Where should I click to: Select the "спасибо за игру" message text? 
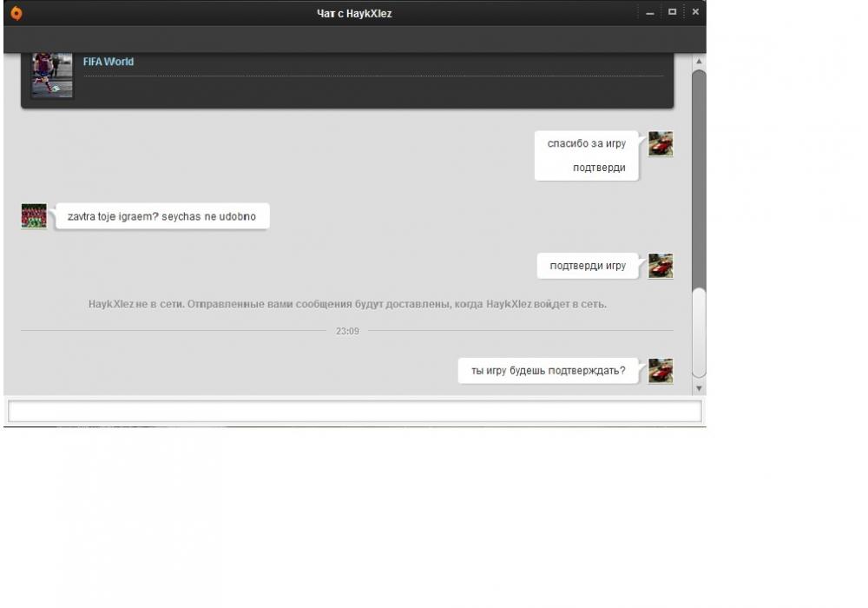click(586, 143)
